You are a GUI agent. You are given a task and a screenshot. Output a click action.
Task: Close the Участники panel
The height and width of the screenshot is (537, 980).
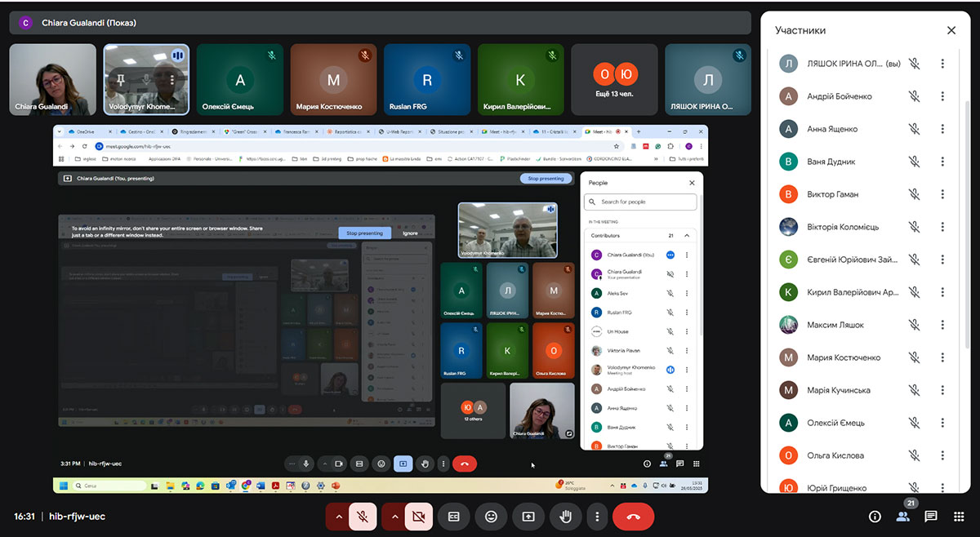pos(951,30)
